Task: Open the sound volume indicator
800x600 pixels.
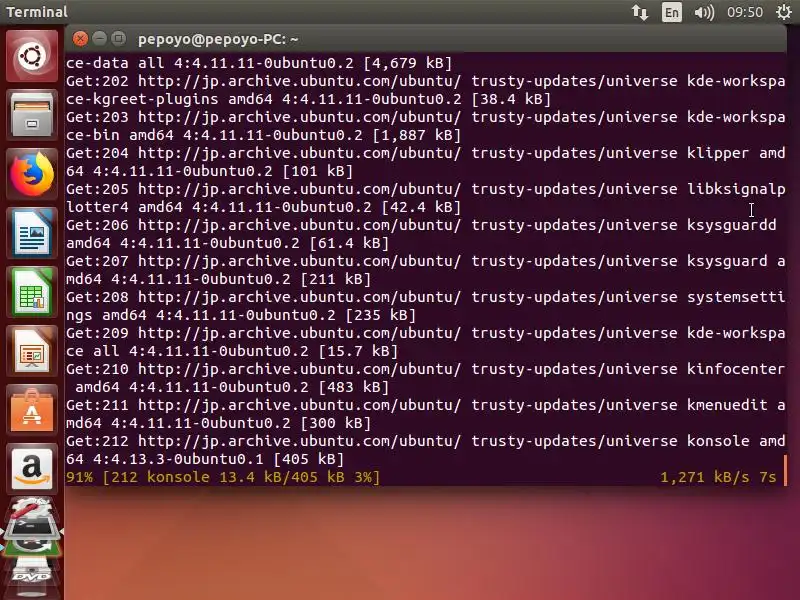Action: (x=704, y=12)
